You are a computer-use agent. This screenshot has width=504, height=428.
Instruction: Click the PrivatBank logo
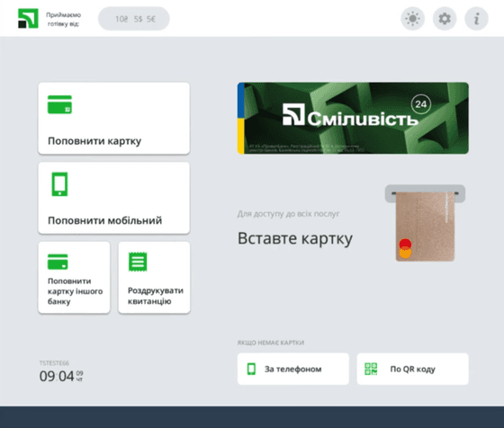28,18
